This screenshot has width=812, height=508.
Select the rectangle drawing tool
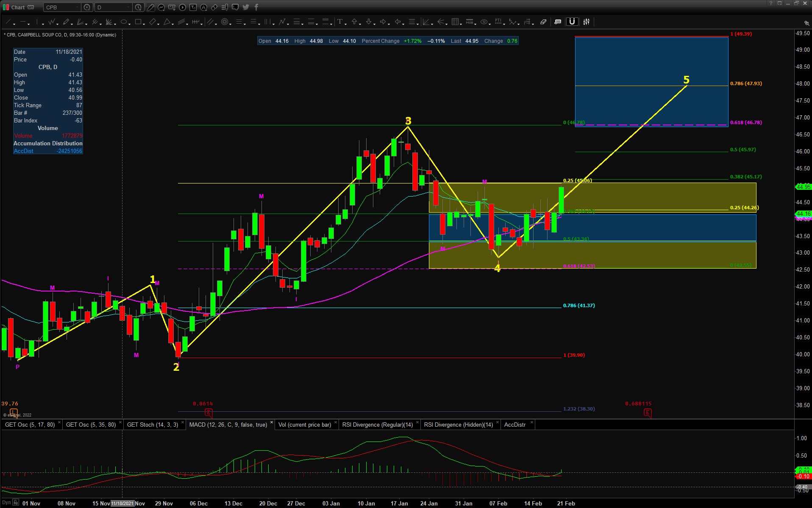[x=138, y=22]
